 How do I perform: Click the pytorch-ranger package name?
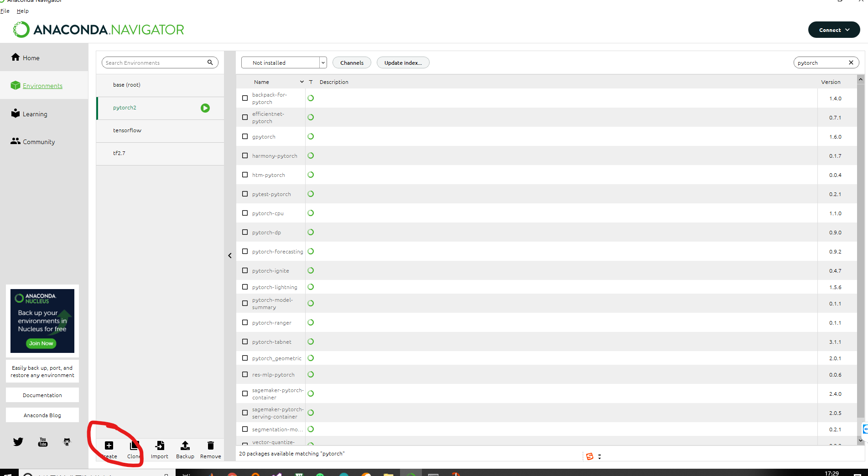(272, 323)
